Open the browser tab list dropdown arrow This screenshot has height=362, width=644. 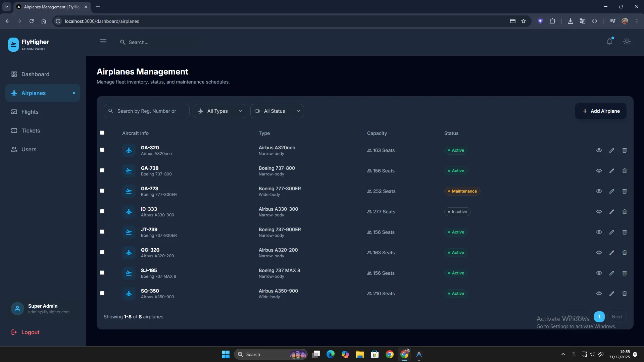[6, 7]
